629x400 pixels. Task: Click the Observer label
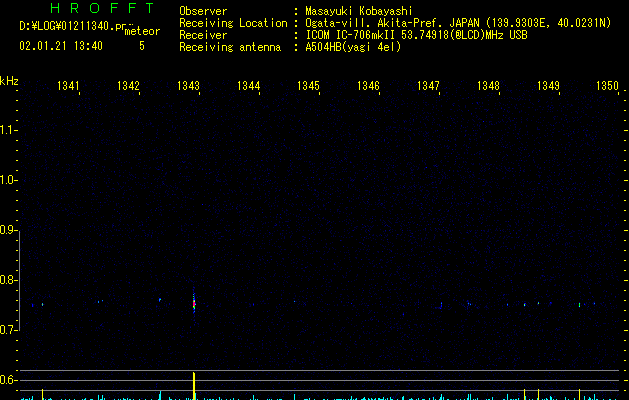(203, 11)
